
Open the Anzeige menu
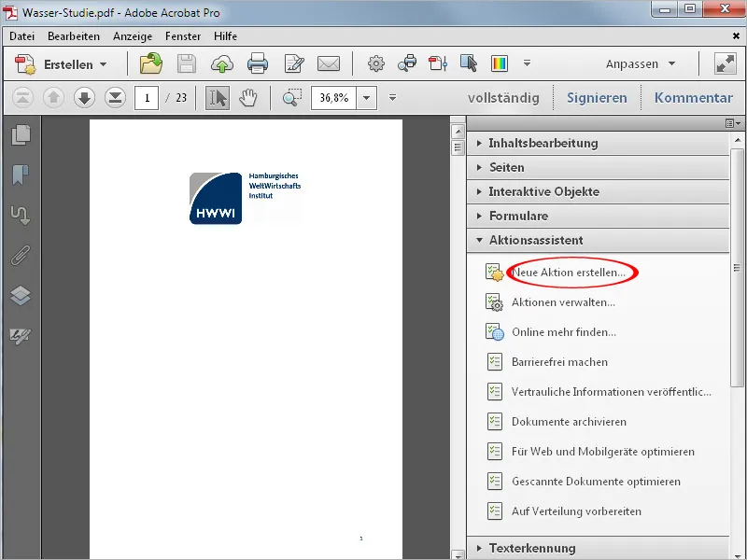[133, 35]
